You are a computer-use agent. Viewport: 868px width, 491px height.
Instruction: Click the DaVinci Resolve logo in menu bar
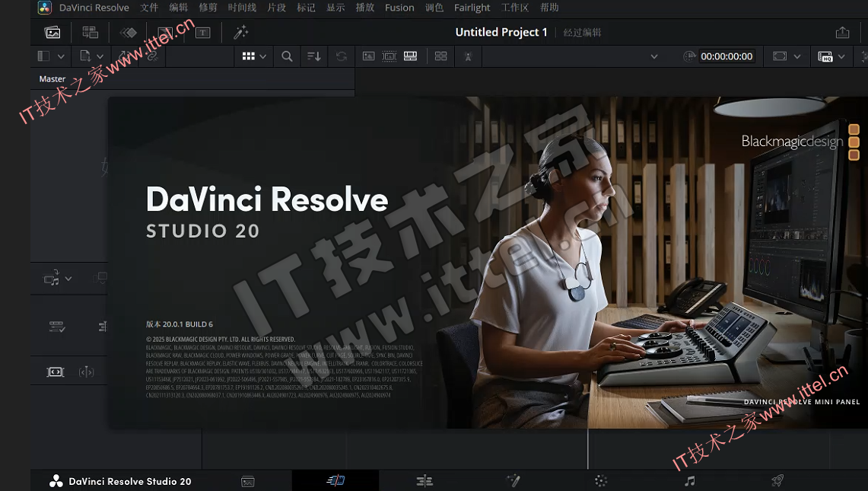tap(44, 8)
